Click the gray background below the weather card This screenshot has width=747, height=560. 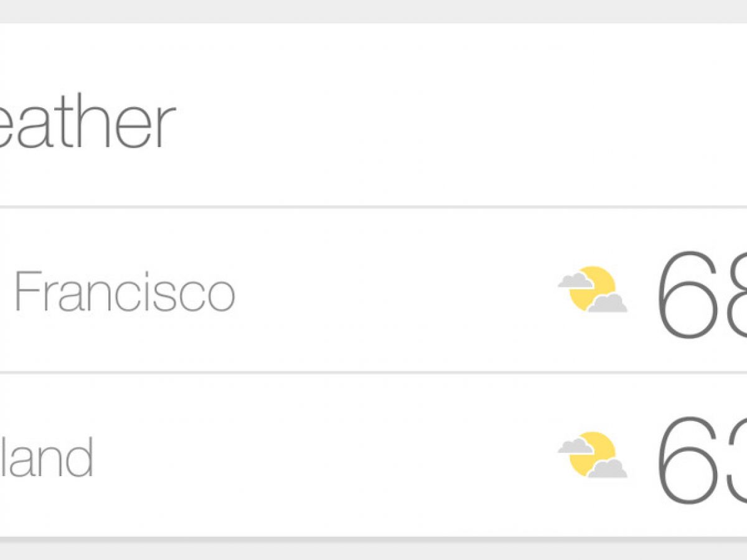pos(374,549)
